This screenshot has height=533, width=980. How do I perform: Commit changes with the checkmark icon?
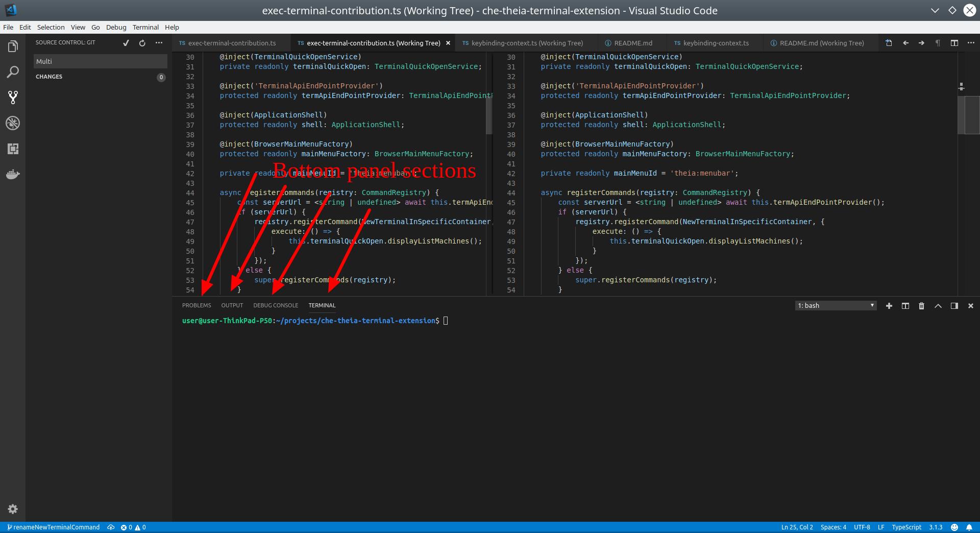[126, 43]
